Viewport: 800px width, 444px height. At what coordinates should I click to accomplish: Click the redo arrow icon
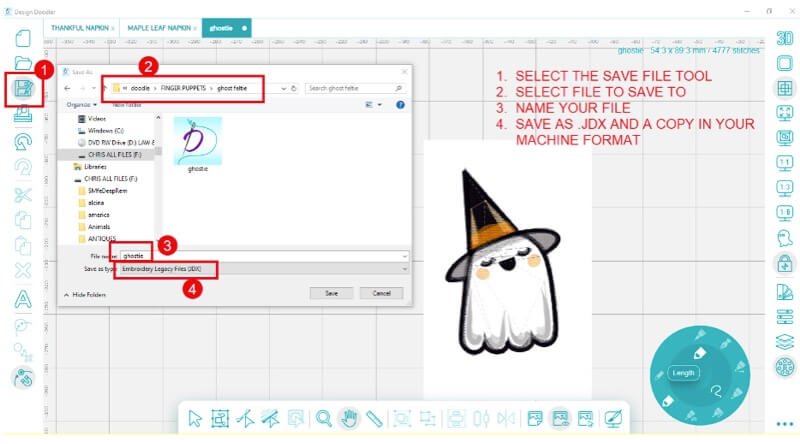tap(23, 167)
